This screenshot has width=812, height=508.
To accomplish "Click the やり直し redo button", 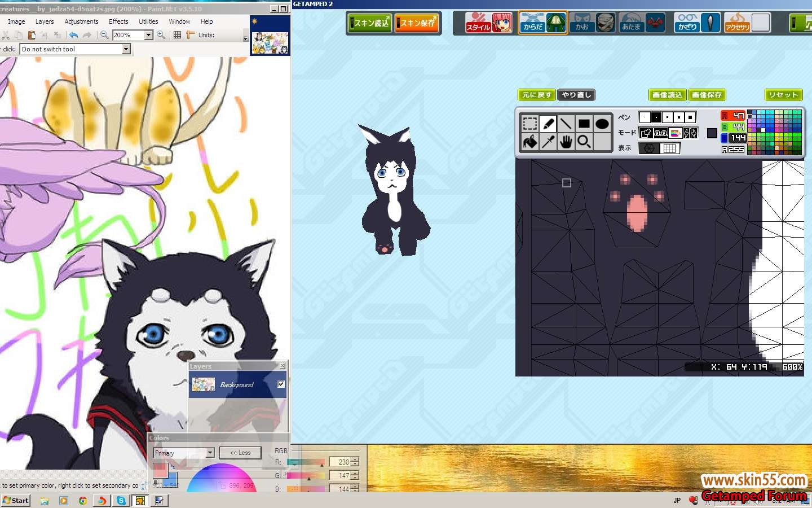I will pyautogui.click(x=576, y=95).
